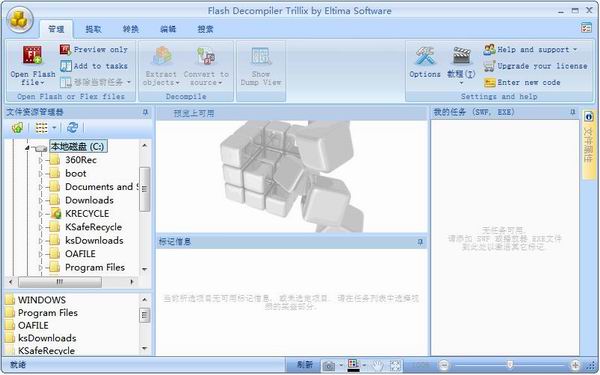Click the Extract objects icon
The width and height of the screenshot is (600, 375).
[x=162, y=56]
